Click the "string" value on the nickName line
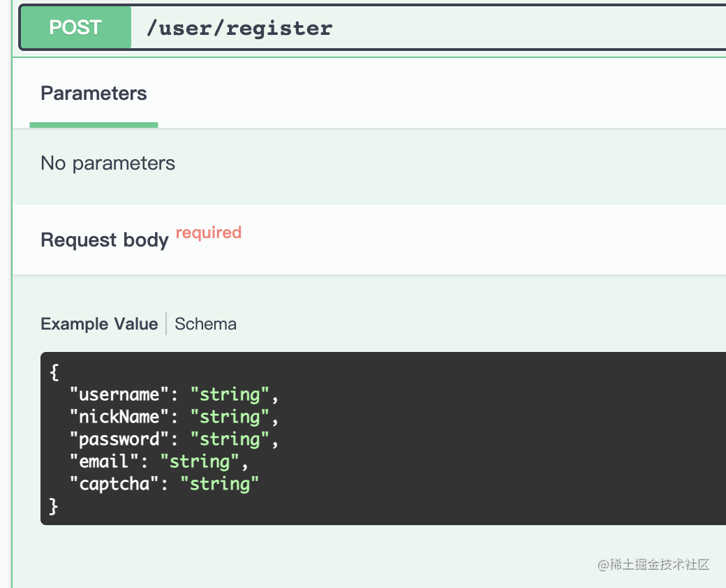 tap(230, 417)
